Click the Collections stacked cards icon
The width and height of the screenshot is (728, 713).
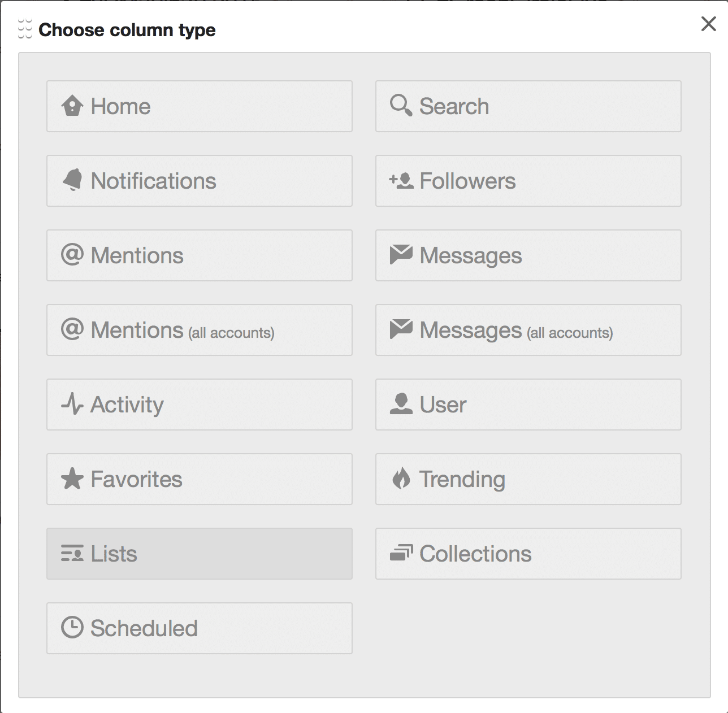pos(401,553)
